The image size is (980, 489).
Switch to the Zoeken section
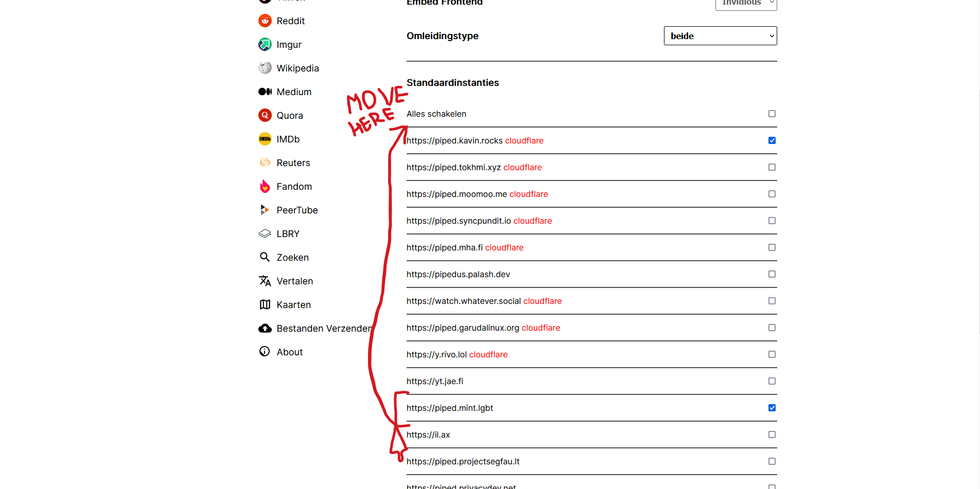click(292, 257)
